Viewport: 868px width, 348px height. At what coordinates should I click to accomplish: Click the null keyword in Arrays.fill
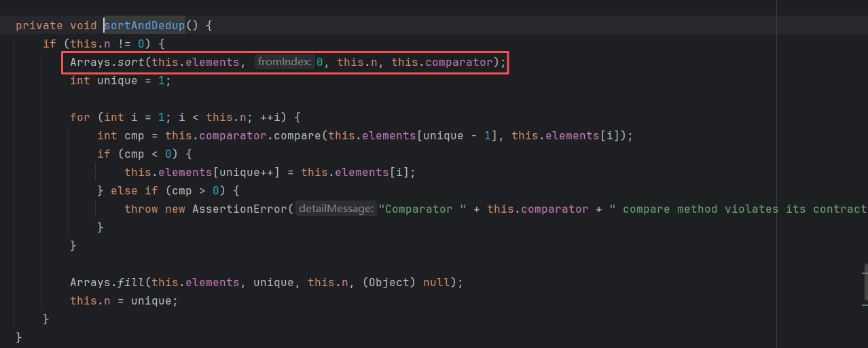click(x=436, y=282)
